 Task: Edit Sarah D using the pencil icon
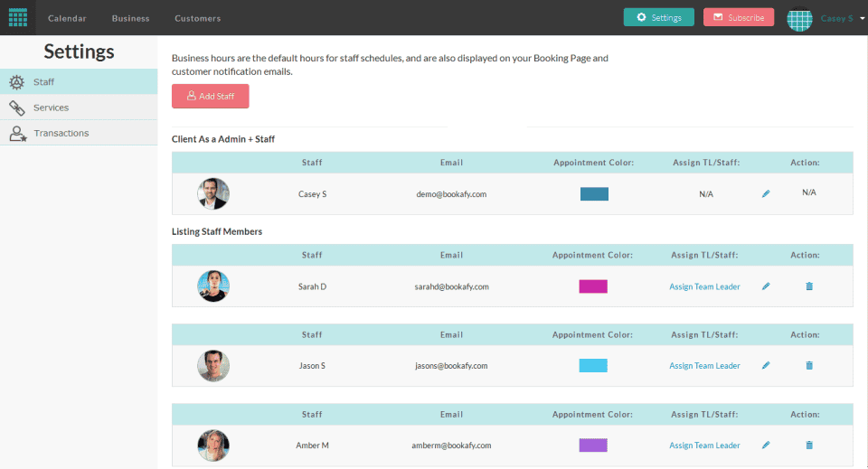pyautogui.click(x=766, y=286)
